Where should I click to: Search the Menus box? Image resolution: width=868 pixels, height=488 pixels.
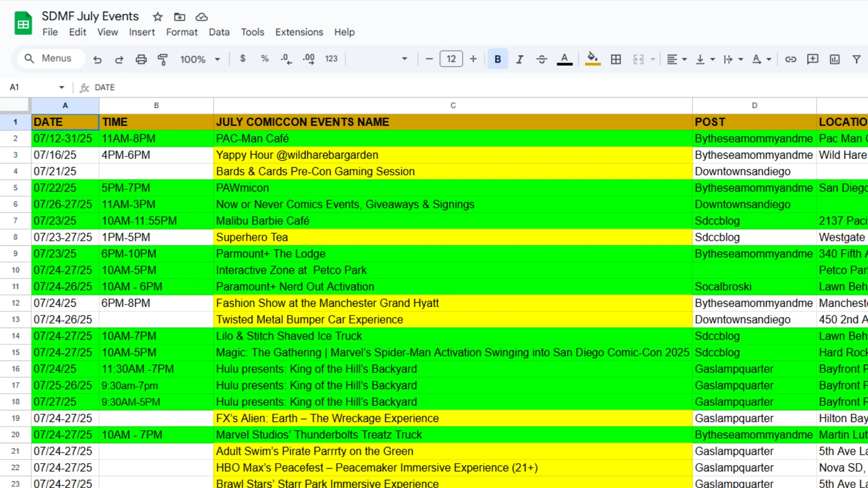pyautogui.click(x=51, y=59)
